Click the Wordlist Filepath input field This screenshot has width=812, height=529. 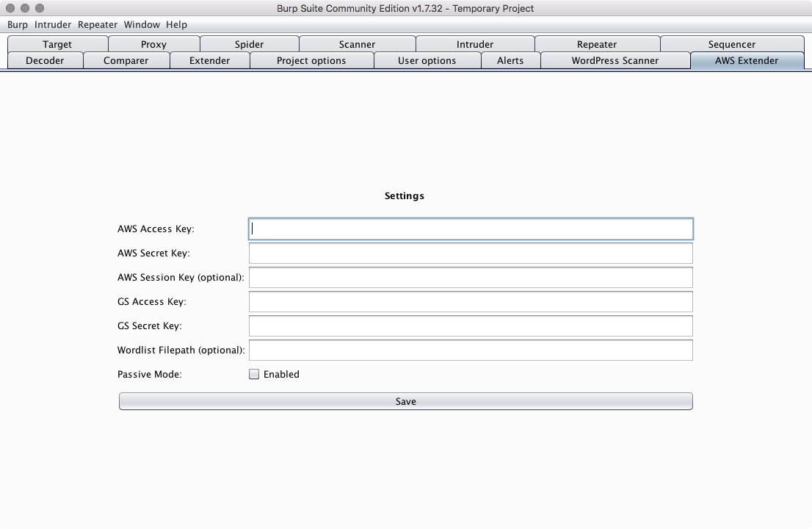471,350
